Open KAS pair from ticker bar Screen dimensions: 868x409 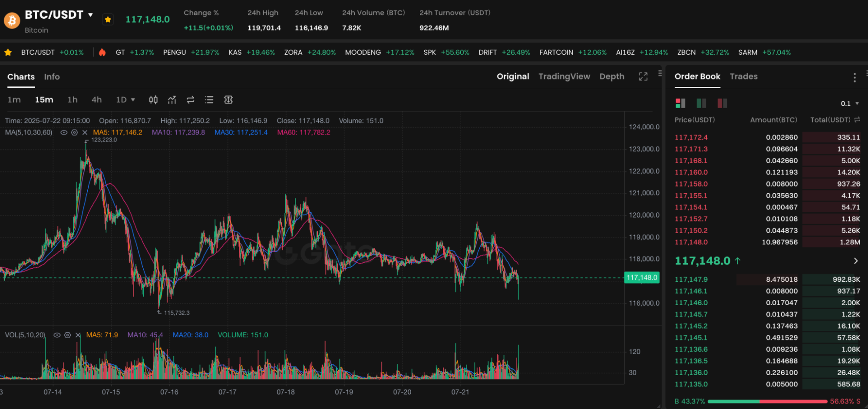251,53
